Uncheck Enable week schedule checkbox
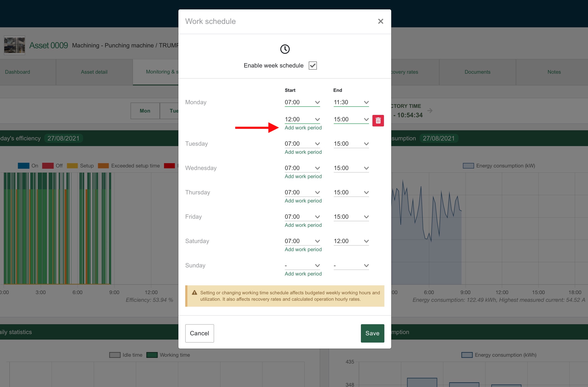 point(313,65)
